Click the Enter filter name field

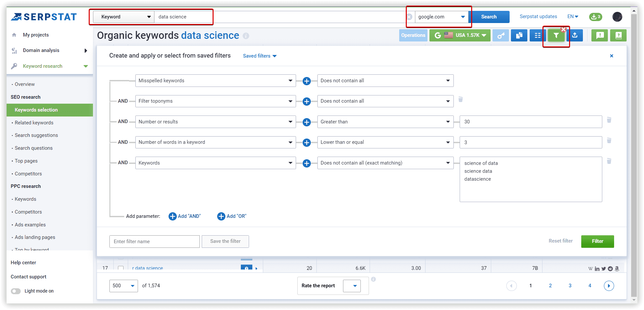coord(154,241)
